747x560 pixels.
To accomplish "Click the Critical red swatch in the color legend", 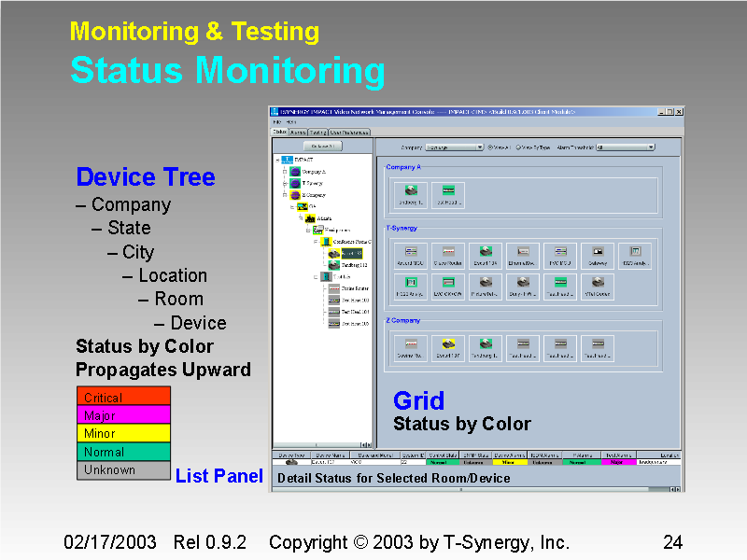I will click(x=121, y=396).
